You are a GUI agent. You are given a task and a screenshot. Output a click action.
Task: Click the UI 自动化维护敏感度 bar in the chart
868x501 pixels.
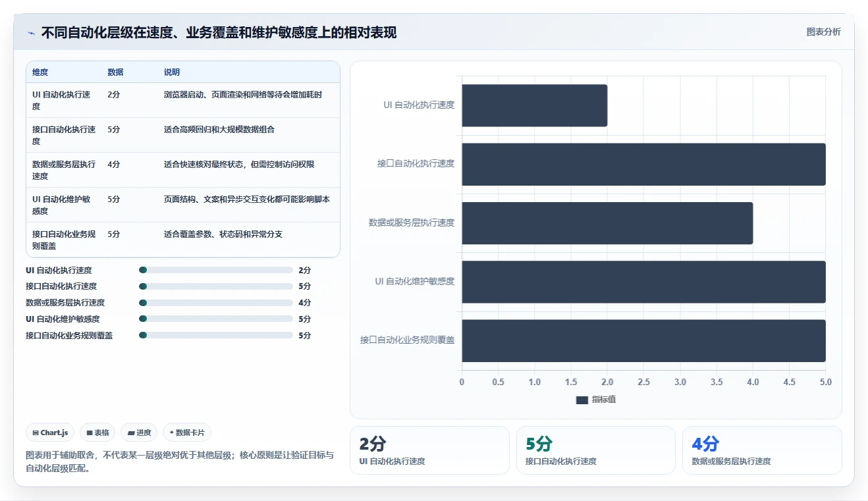(x=643, y=282)
